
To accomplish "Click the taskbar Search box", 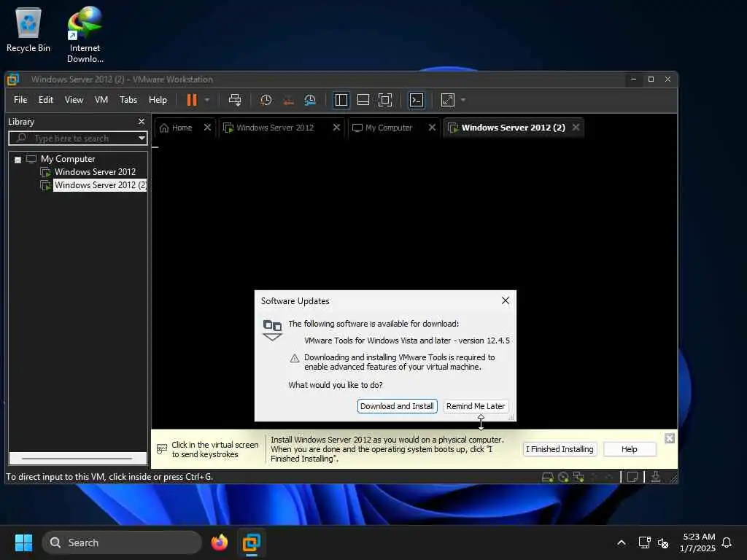I will 122,542.
